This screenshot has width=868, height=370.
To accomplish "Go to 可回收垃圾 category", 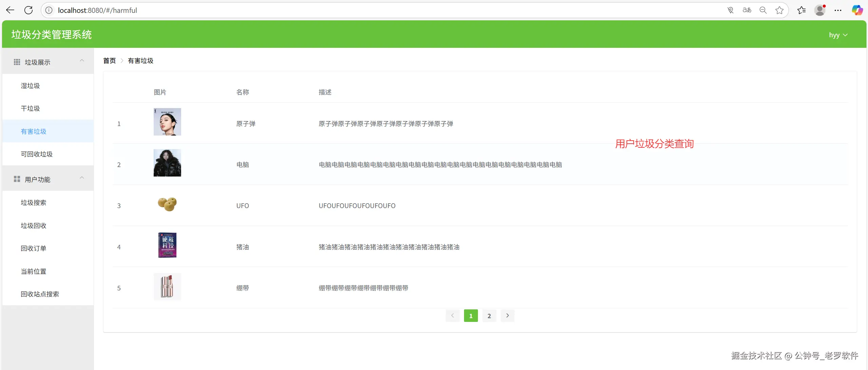I will [x=37, y=154].
